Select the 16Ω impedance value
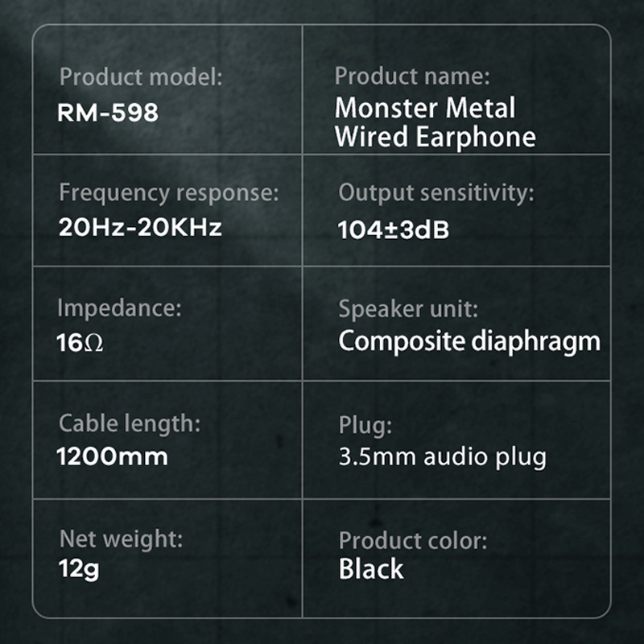644x644 pixels. [80, 343]
